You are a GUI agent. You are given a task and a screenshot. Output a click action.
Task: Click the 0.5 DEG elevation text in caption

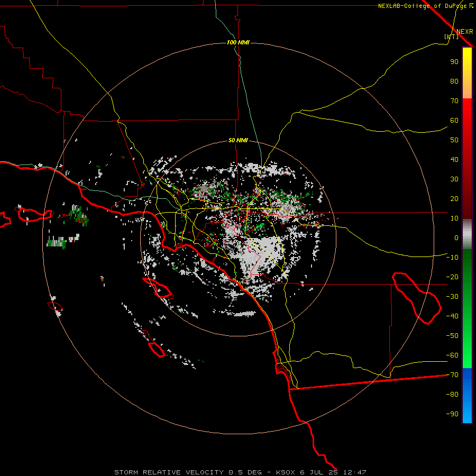(x=245, y=472)
